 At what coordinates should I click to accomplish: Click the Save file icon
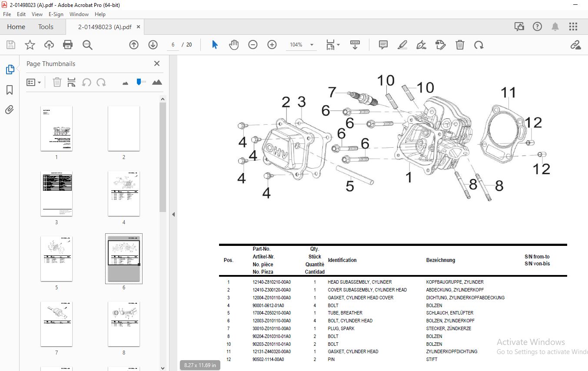tap(11, 45)
